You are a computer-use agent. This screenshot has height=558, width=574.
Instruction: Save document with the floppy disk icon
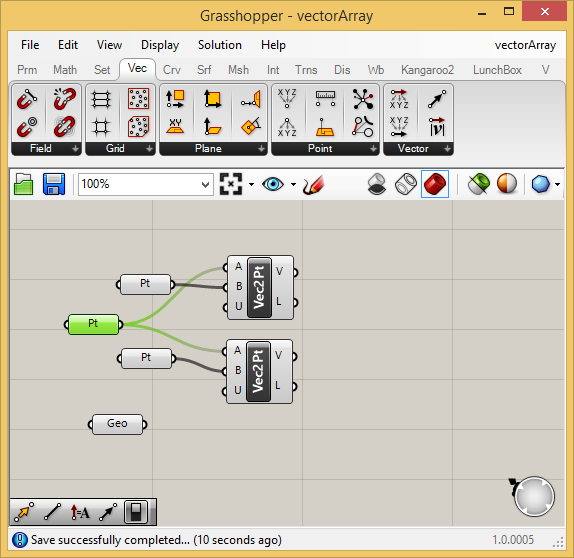coord(54,184)
